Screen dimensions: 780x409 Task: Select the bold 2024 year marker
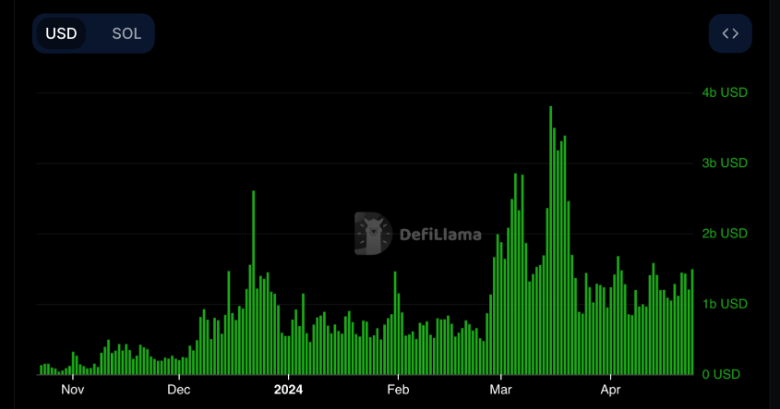(x=288, y=390)
